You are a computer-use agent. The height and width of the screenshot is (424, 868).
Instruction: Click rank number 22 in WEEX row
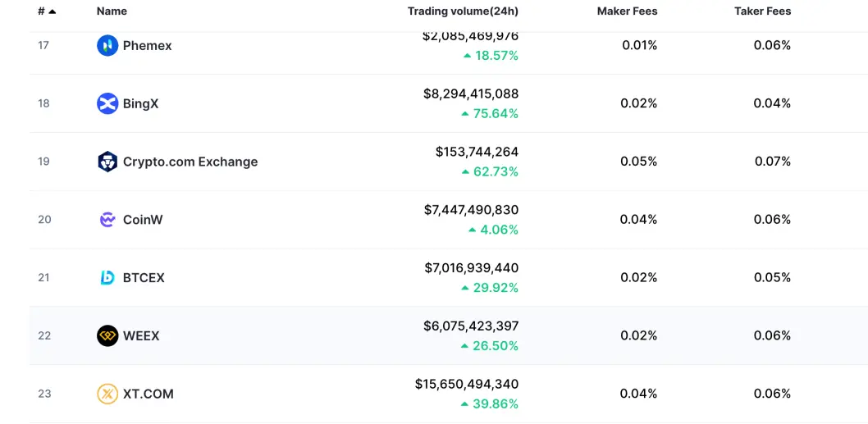click(44, 336)
